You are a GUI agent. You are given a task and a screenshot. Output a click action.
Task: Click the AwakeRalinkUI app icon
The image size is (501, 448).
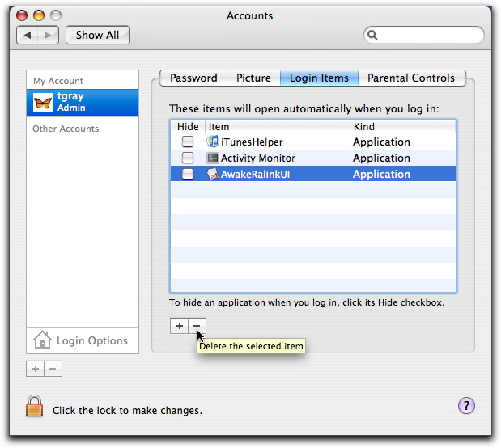click(x=213, y=174)
